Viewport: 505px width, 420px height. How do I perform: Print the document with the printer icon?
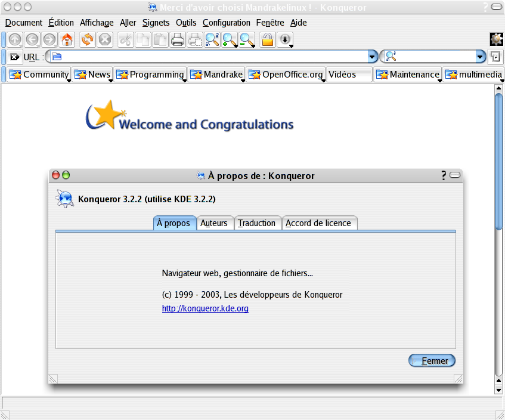coord(178,39)
